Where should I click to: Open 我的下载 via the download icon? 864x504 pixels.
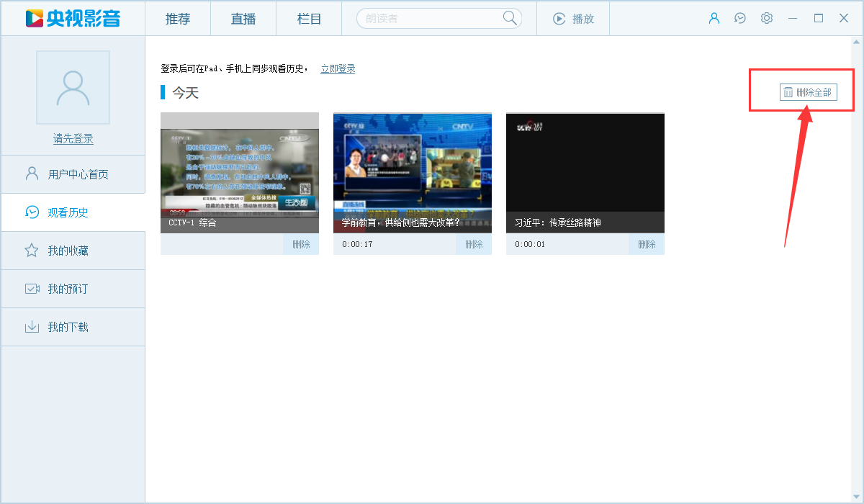[30, 327]
